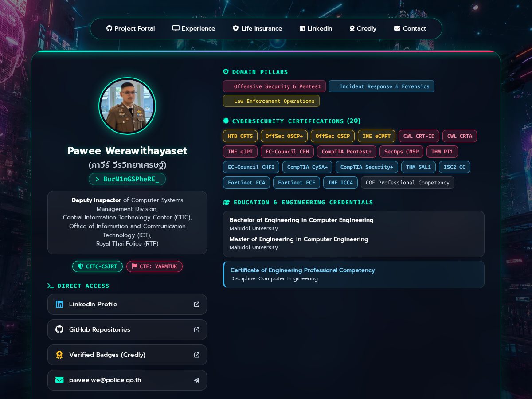Click the CTF: YARMTUK badge
The image size is (532, 399).
154,266
